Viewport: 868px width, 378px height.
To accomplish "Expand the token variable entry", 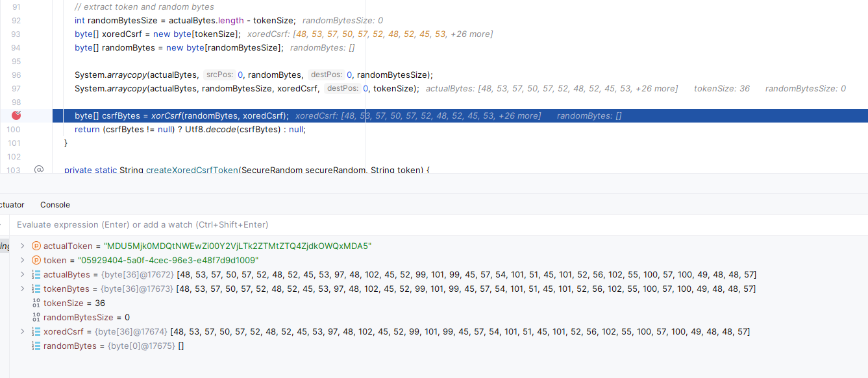I will point(23,260).
